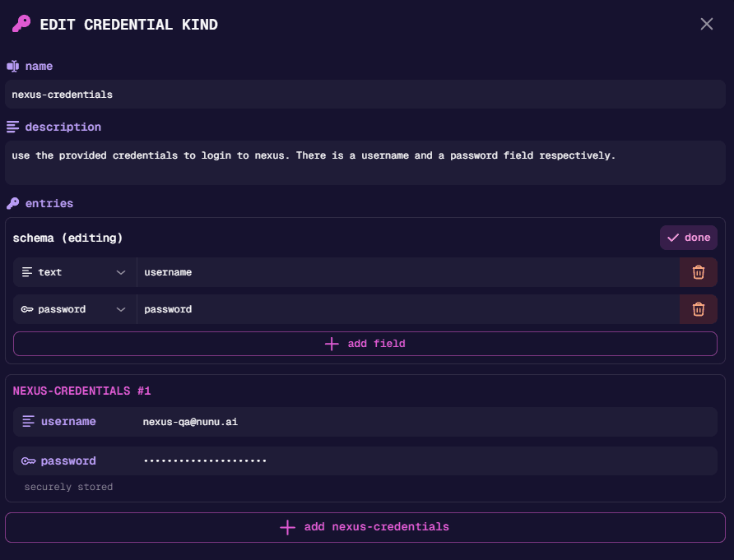Image resolution: width=734 pixels, height=560 pixels.
Task: Delete the password schema field
Action: 699,309
